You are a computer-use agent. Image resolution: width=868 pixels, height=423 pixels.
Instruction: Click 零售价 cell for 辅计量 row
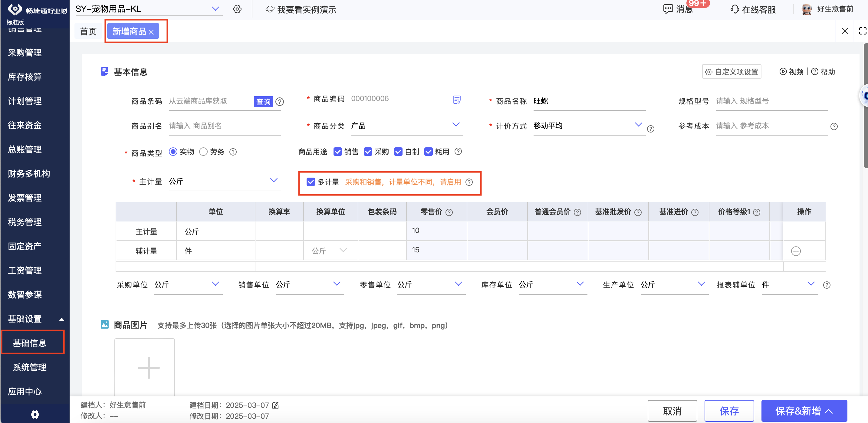pyautogui.click(x=436, y=250)
